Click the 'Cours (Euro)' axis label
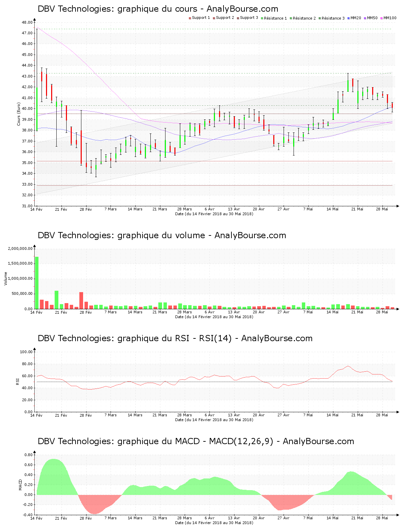Screen dimensions: 412x532 pyautogui.click(x=19, y=114)
